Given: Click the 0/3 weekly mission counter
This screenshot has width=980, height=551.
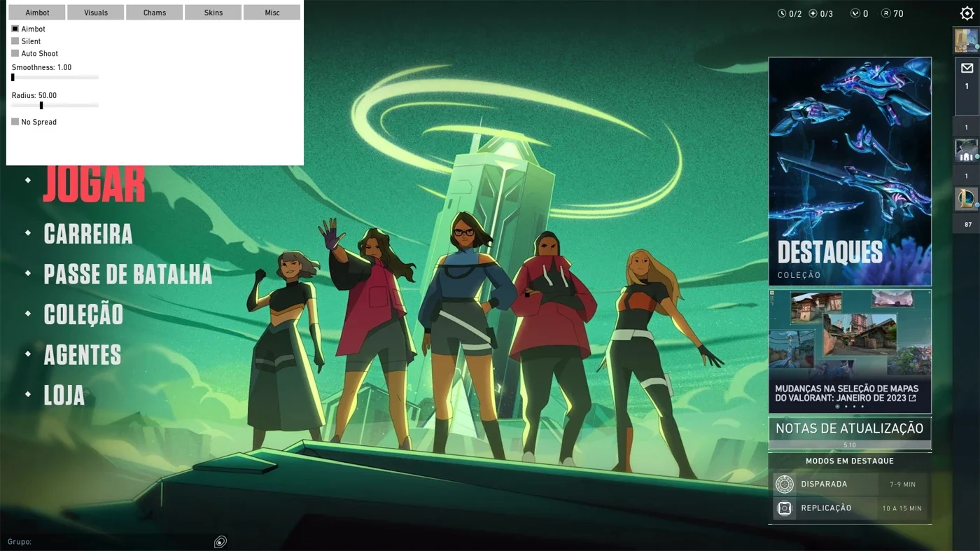Looking at the screenshot, I should (826, 13).
